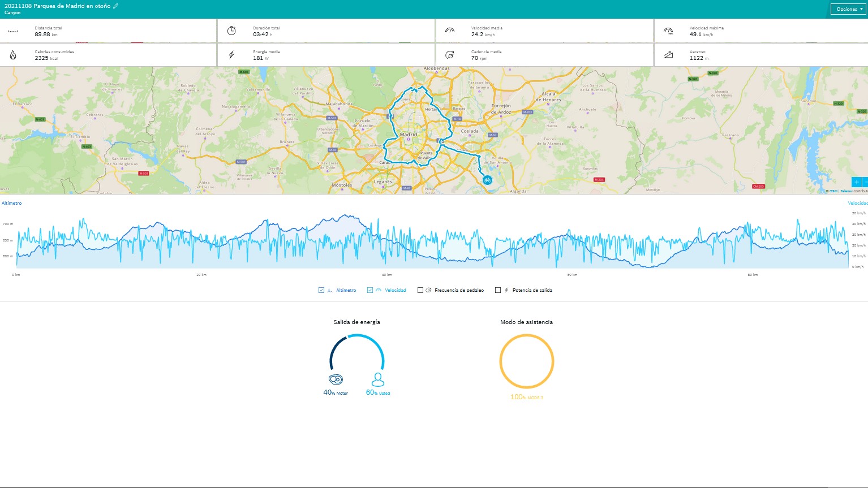
Task: Click the pencil icon to rename the activity
Action: point(115,6)
